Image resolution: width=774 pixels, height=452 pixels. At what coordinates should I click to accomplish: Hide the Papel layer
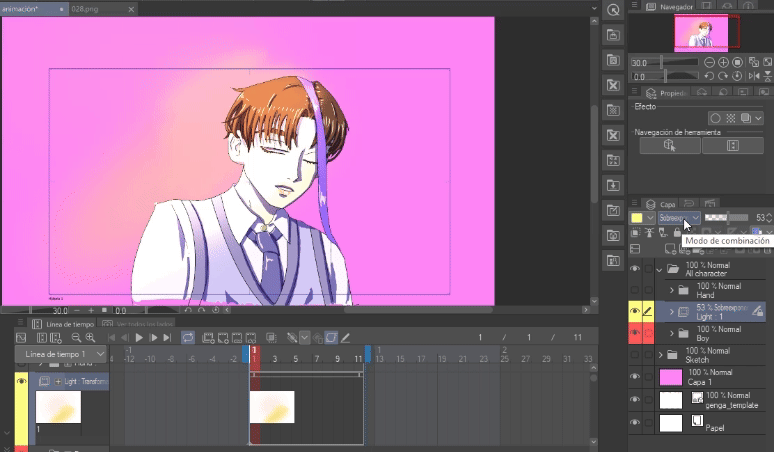pyautogui.click(x=635, y=422)
